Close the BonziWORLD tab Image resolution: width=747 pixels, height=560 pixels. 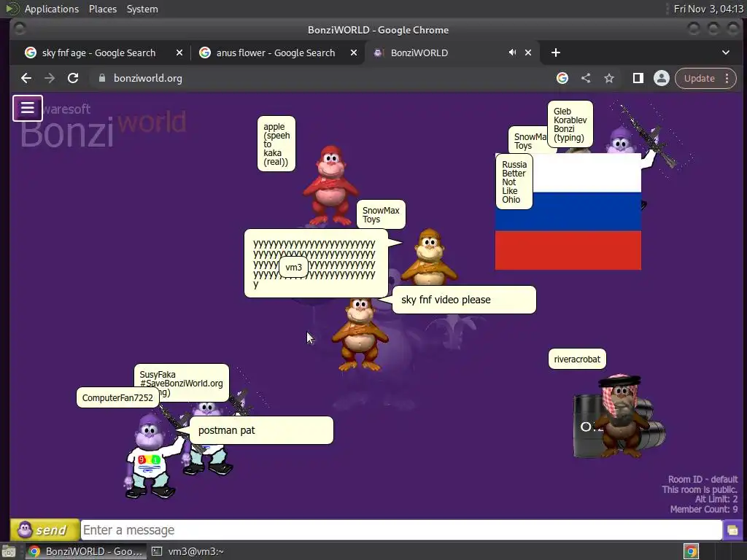click(528, 52)
